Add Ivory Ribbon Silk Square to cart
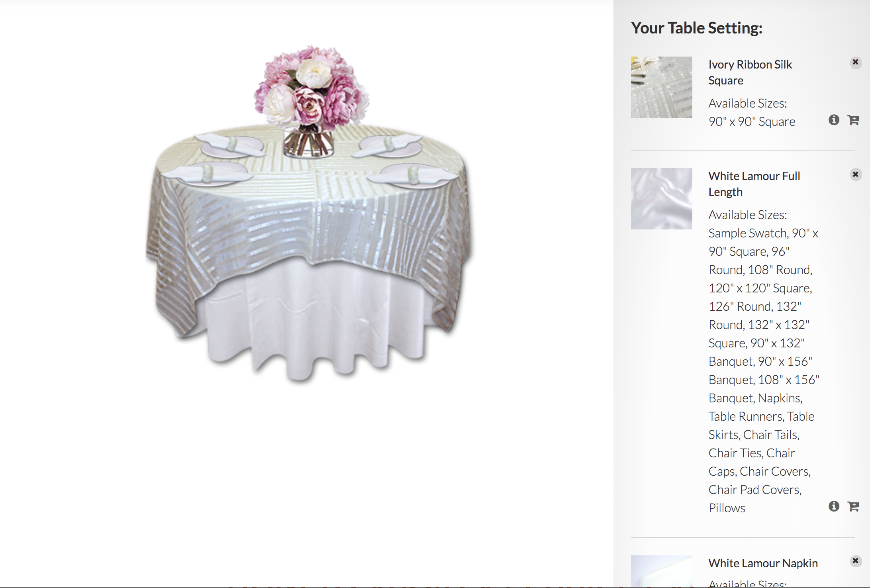The width and height of the screenshot is (870, 588). coord(853,120)
